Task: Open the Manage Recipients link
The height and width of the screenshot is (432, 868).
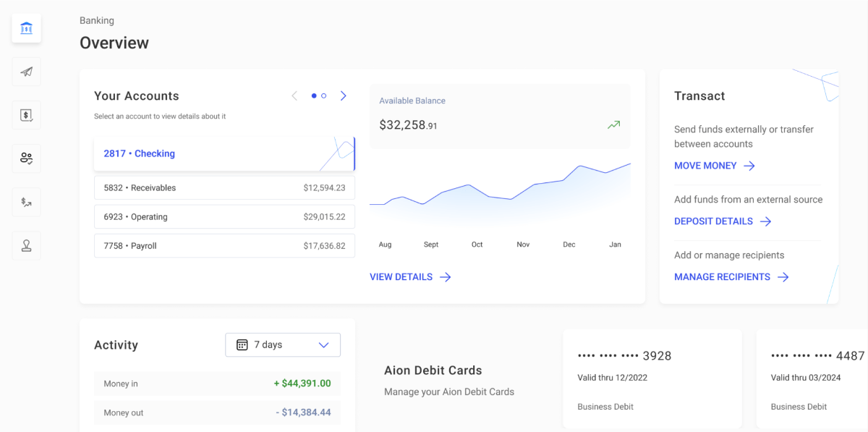Action: point(731,276)
